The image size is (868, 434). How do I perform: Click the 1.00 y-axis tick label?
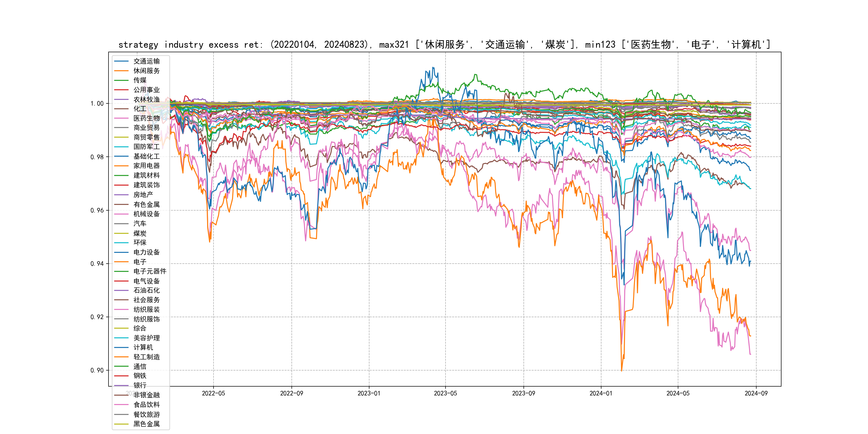click(x=97, y=104)
